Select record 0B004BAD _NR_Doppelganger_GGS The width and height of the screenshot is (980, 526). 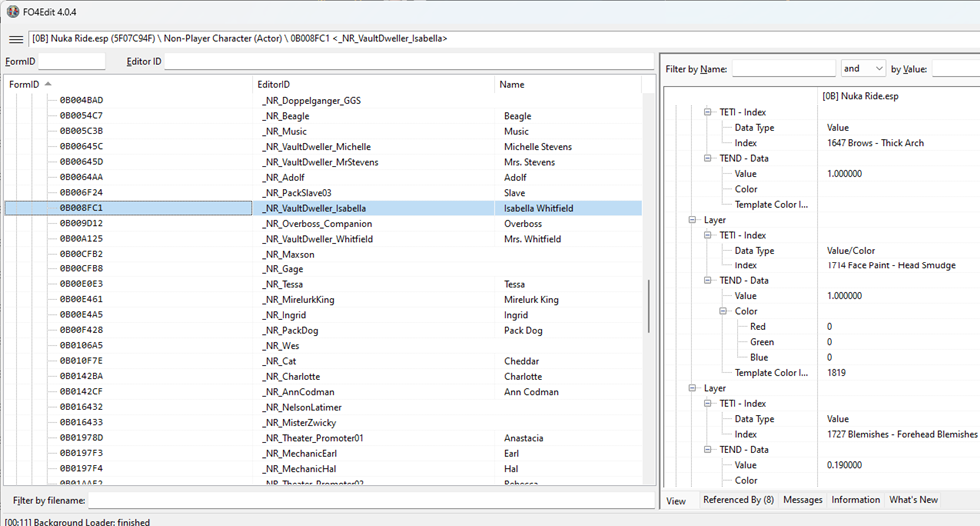323,100
